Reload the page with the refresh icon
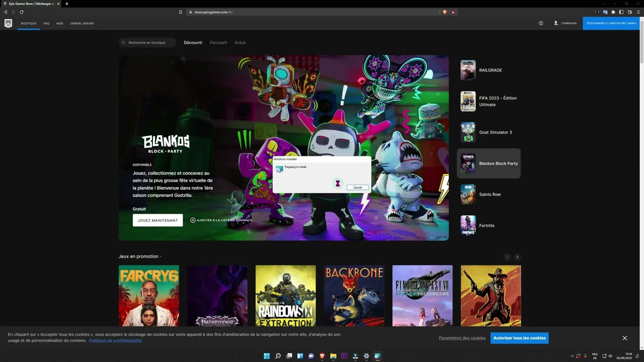The width and height of the screenshot is (644, 362). tap(22, 12)
